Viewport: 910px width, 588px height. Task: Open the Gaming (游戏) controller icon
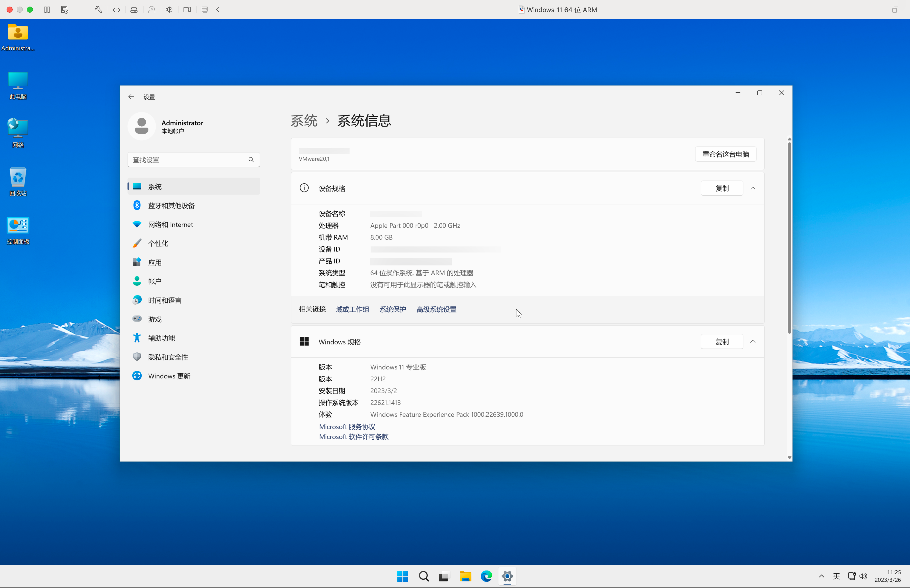point(137,319)
